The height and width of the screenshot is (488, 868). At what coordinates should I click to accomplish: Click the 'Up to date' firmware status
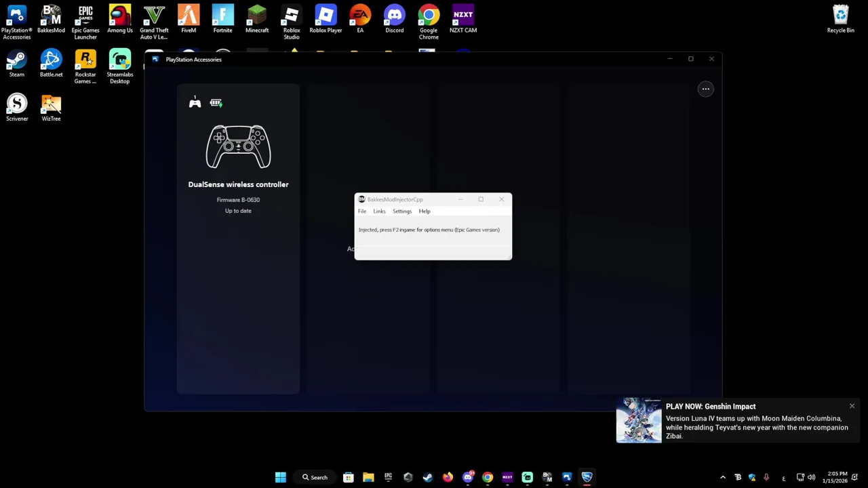238,211
